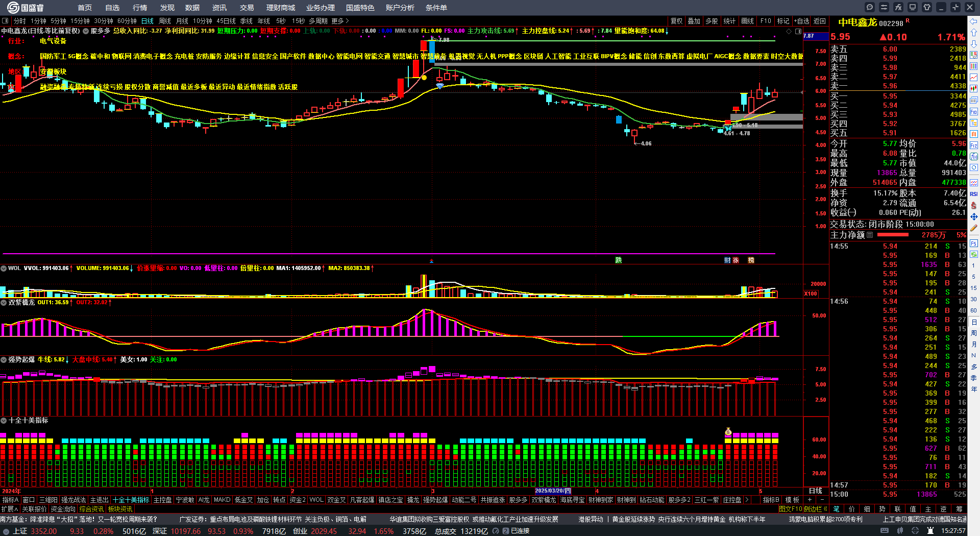Open the formula fx icon in title bar
The width and height of the screenshot is (980, 536).
[898, 7]
